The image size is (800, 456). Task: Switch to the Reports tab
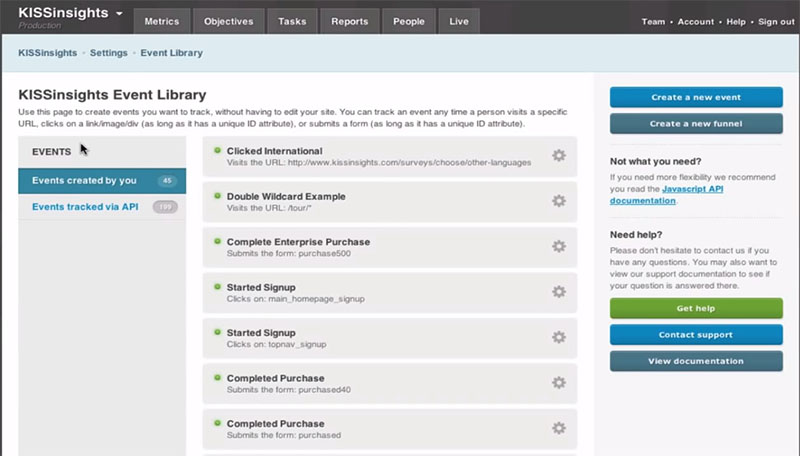(349, 21)
